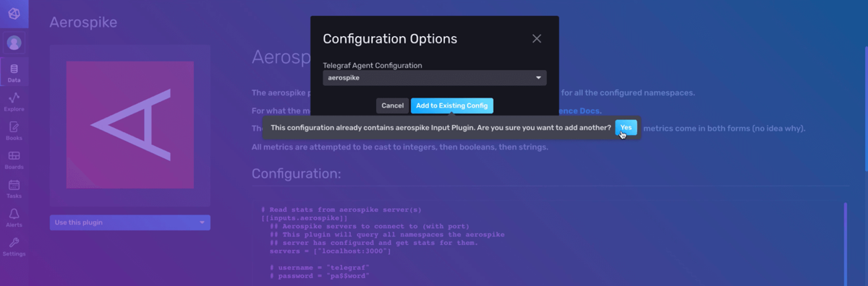The width and height of the screenshot is (868, 286).
Task: Click the Configuration Options dialog title
Action: click(390, 39)
